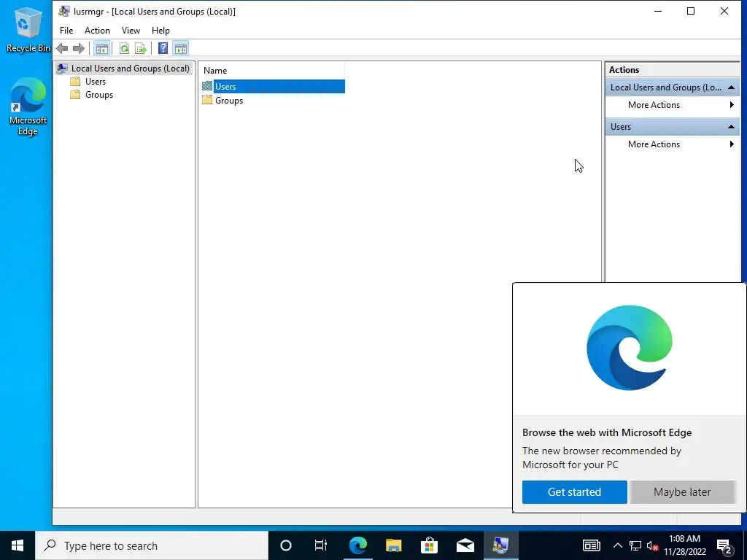Click Get started in the Edge popup

click(x=575, y=492)
